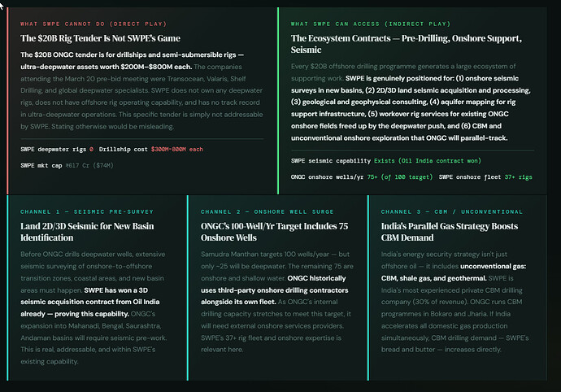Click bold text 'ONGC historically uses third-party onshore drilling contractors'
Screen dimensions: 561x392
(275, 285)
